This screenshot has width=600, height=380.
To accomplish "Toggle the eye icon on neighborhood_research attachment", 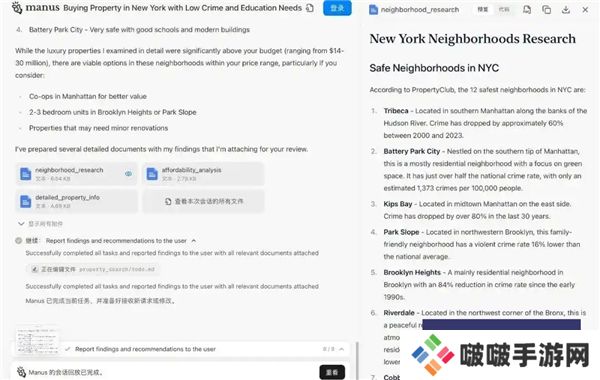I will [x=128, y=174].
